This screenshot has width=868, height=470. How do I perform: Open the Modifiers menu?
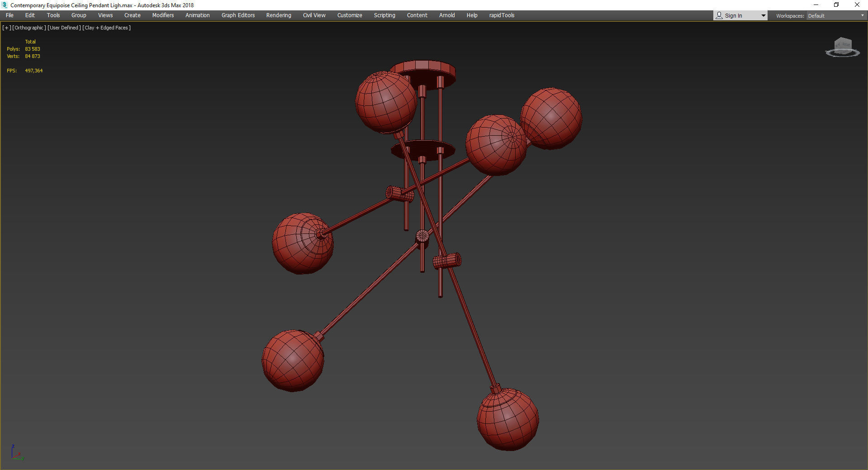(163, 15)
